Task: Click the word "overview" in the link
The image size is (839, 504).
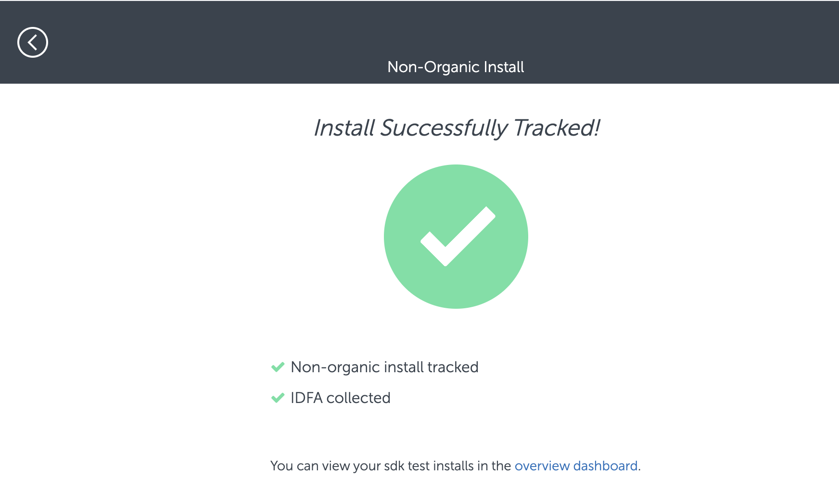Action: tap(542, 466)
